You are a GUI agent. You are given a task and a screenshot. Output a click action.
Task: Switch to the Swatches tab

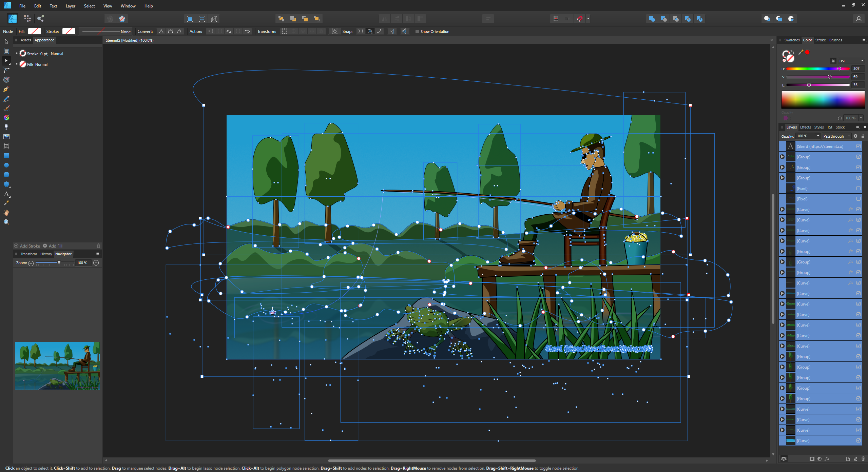792,40
